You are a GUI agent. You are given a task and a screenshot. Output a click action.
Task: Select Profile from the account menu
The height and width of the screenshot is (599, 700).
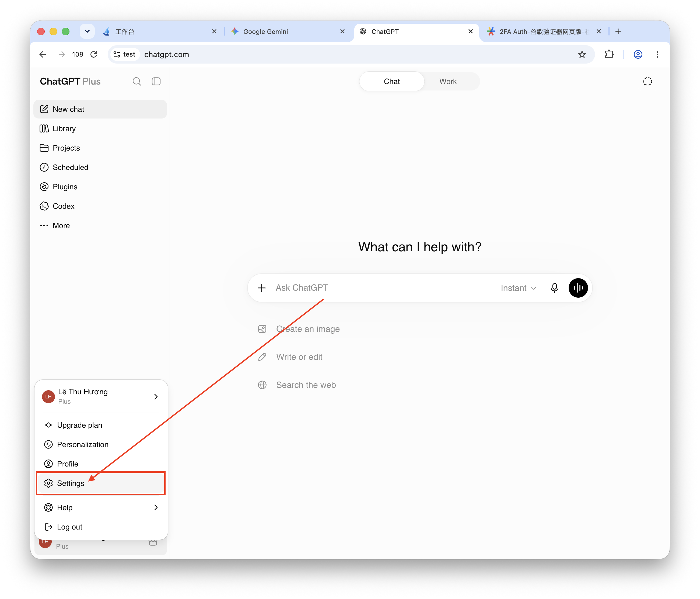[x=101, y=464]
